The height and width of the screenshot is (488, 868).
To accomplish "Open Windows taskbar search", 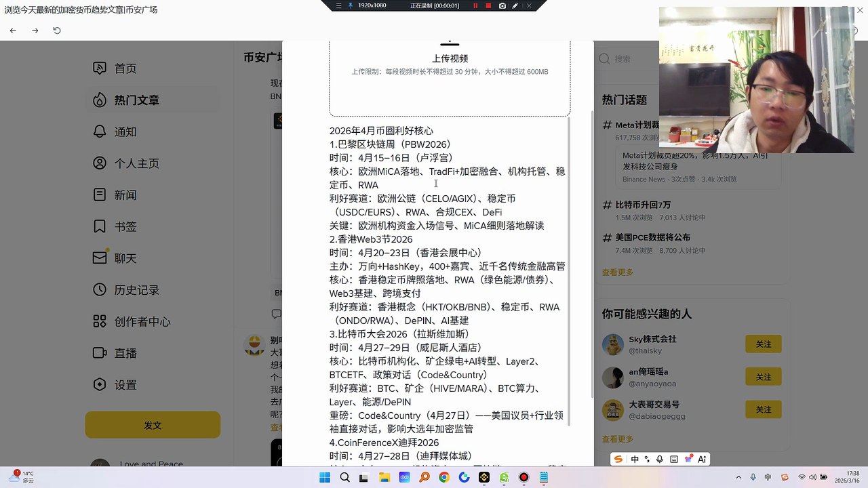I will click(344, 477).
